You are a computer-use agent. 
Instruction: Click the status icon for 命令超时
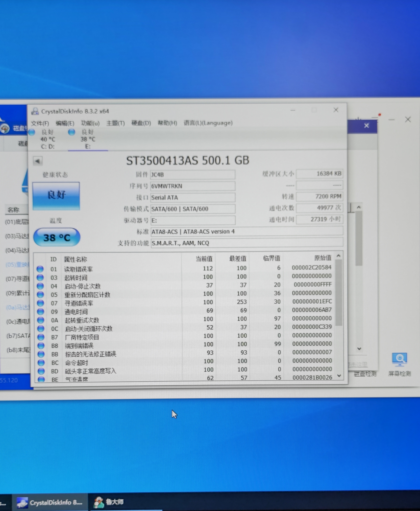click(41, 362)
